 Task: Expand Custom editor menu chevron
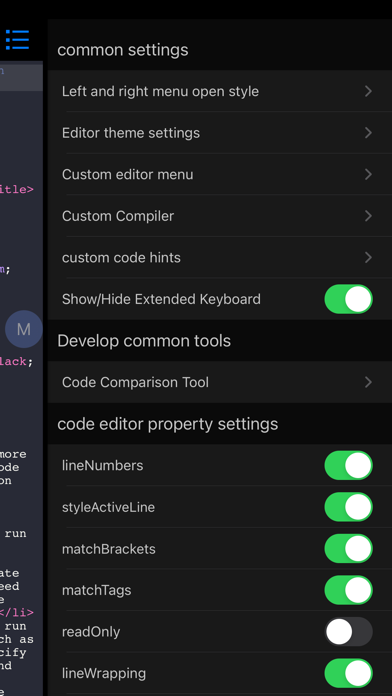368,174
